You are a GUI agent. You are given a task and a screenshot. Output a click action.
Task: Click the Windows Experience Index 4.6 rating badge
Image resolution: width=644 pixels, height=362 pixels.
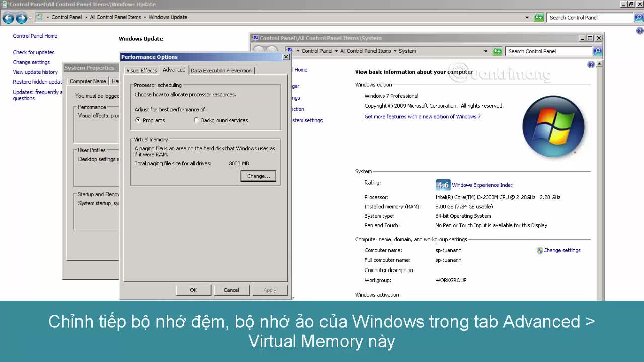point(443,185)
